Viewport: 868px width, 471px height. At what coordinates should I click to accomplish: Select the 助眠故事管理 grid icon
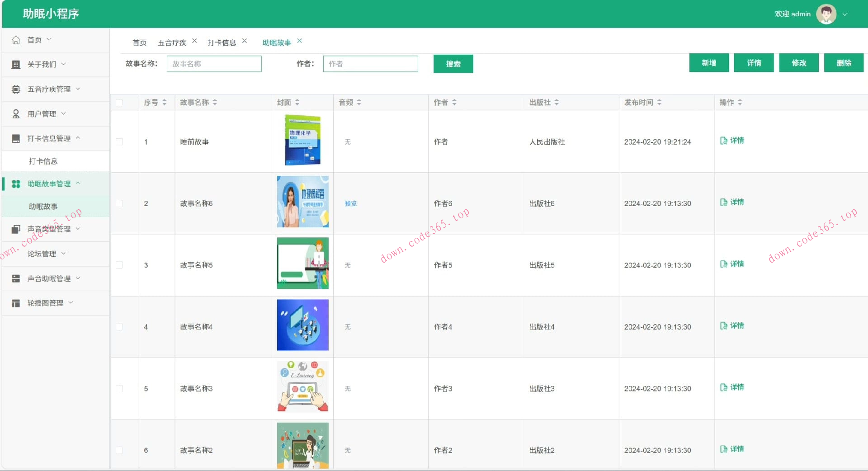coord(16,184)
